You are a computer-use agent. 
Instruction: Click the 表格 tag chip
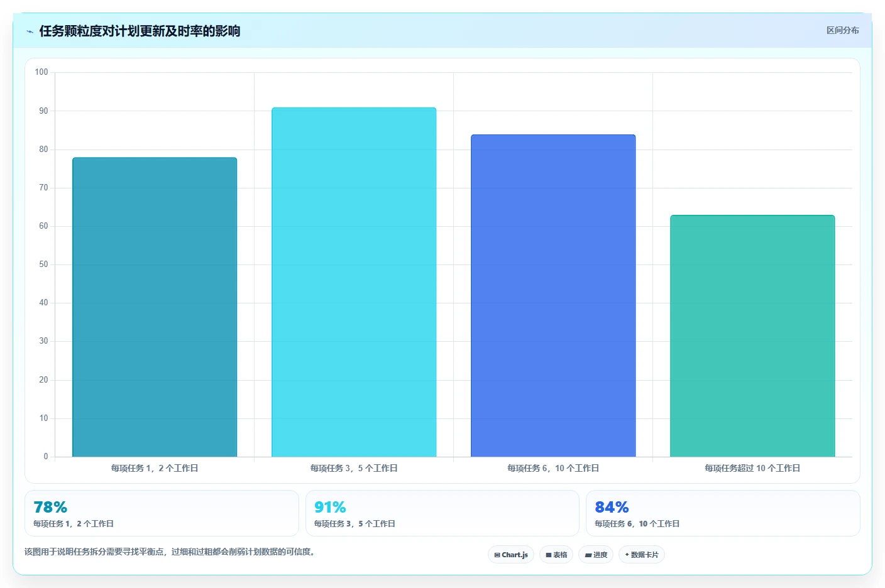tap(556, 555)
